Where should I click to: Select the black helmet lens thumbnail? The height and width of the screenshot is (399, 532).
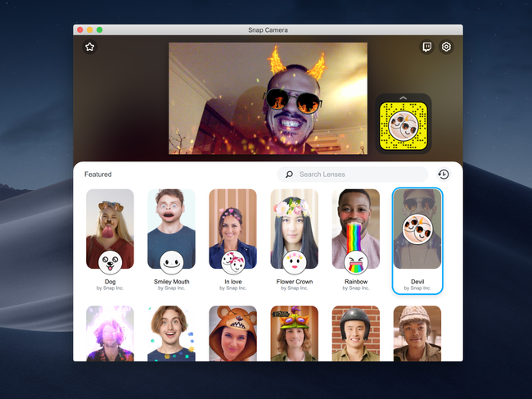(356, 333)
